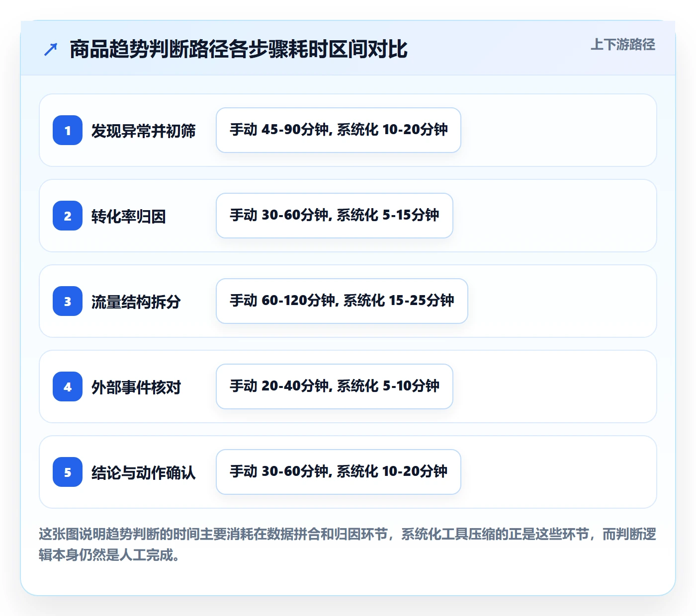Click the 手动 60-120分钟, 系统化 15-25分钟 pill
Screen dimensions: 696x616
pyautogui.click(x=342, y=301)
